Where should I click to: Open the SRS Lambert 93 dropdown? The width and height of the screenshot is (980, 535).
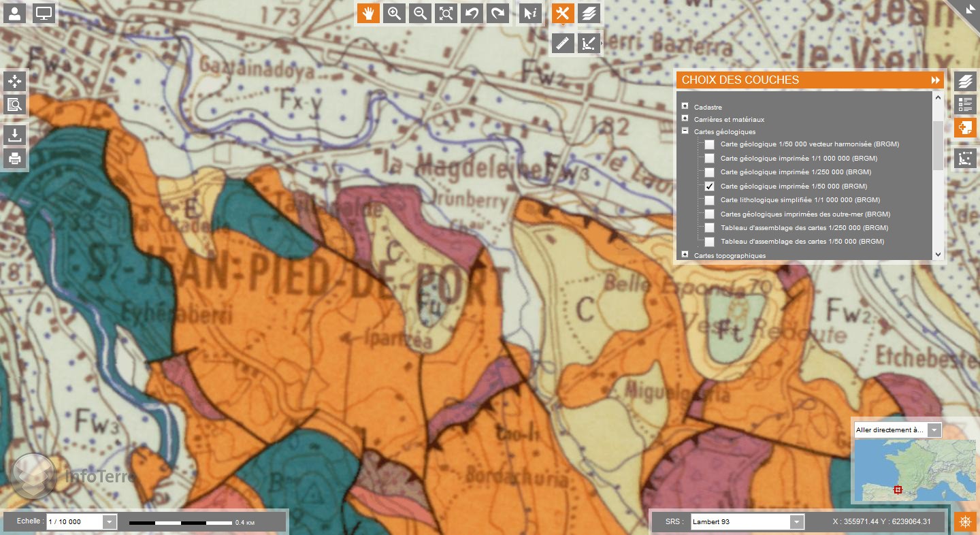(796, 522)
